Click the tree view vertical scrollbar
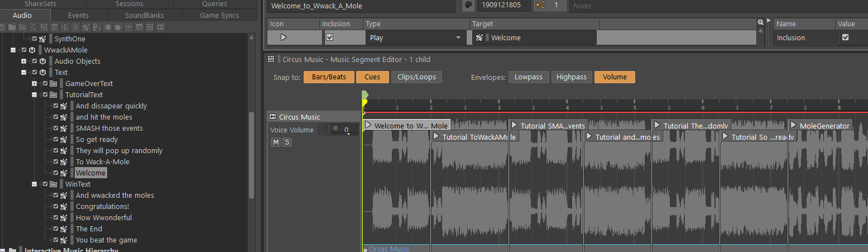This screenshot has width=868, height=252. point(251,155)
